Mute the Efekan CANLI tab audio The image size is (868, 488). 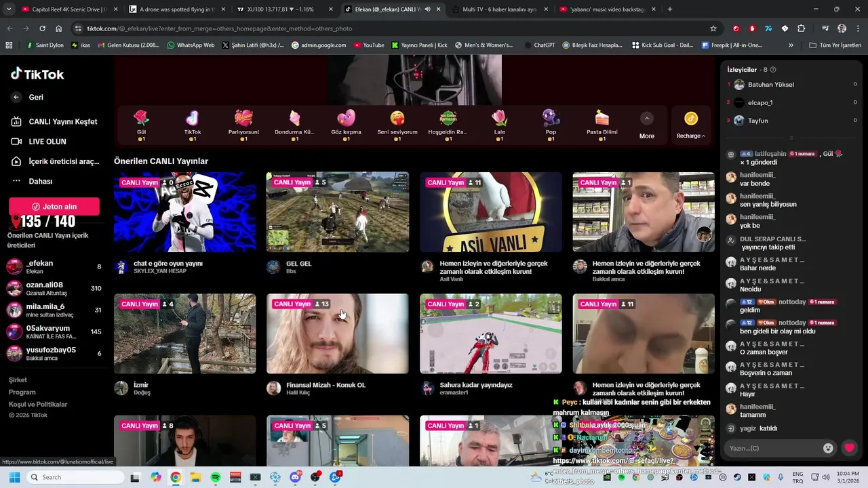point(427,9)
